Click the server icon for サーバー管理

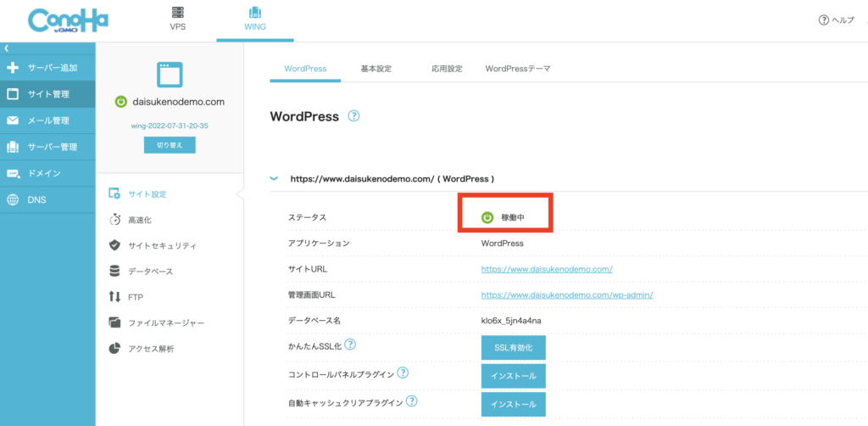[x=13, y=148]
